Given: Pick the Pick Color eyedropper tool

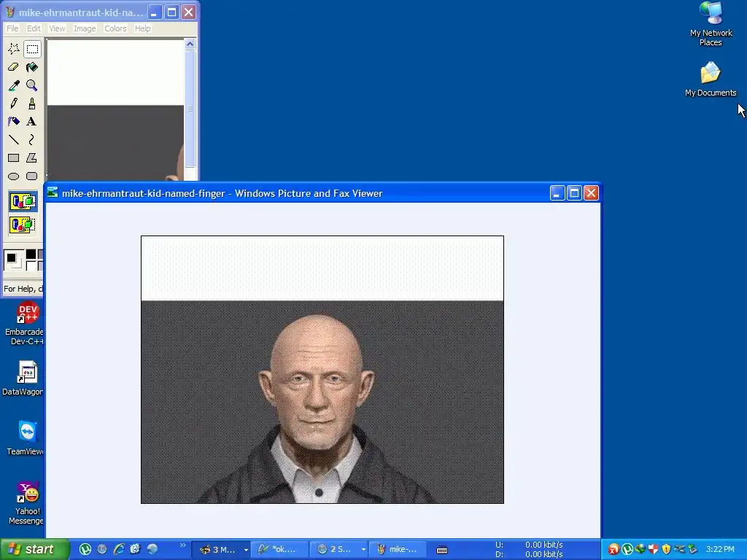Looking at the screenshot, I should [14, 85].
